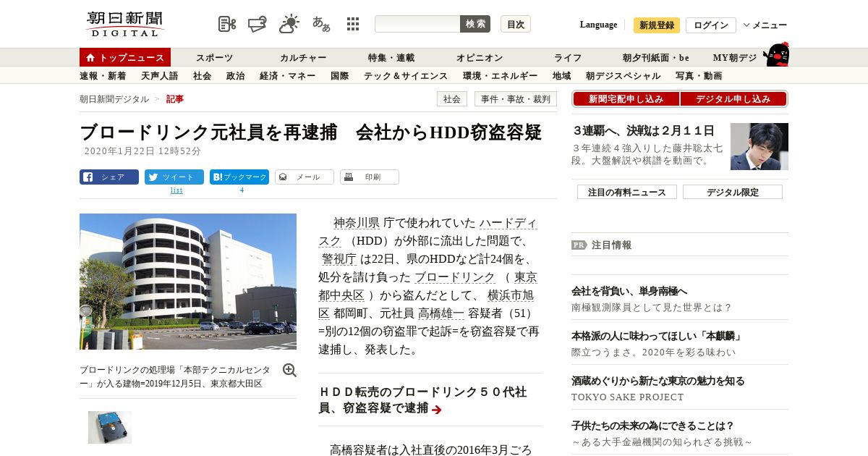Click 朝日新聞デジタル breadcrumb link

tap(114, 99)
